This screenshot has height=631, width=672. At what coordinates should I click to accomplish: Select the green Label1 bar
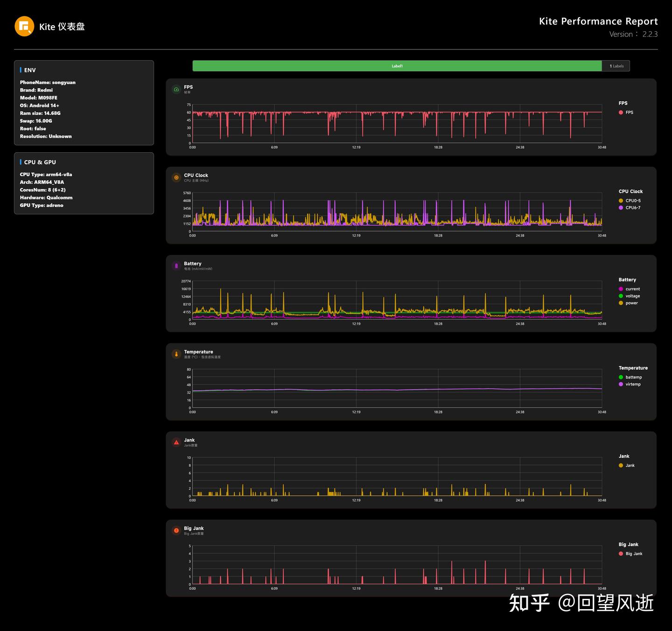pos(397,66)
